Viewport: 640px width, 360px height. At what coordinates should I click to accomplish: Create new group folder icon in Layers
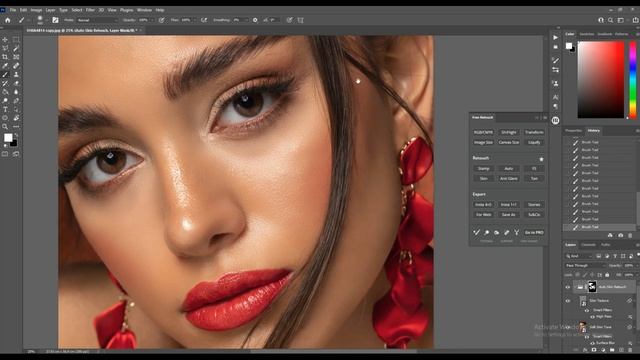[x=612, y=350]
